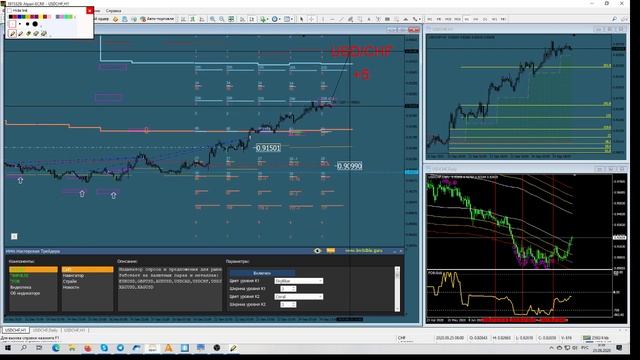
Task: Pick the black ink color swatch
Action: coord(11,17)
